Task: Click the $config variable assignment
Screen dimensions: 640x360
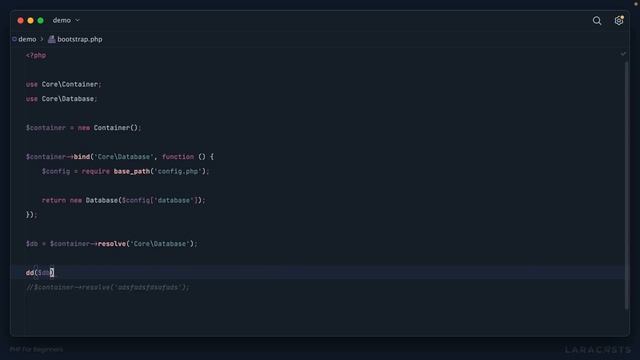Action: pos(56,171)
